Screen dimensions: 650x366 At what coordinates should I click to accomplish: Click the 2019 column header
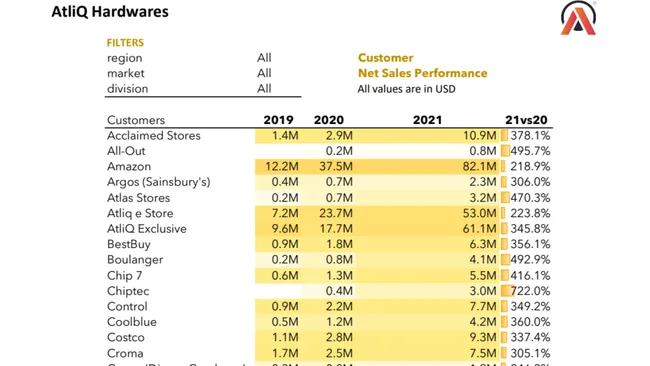(279, 120)
